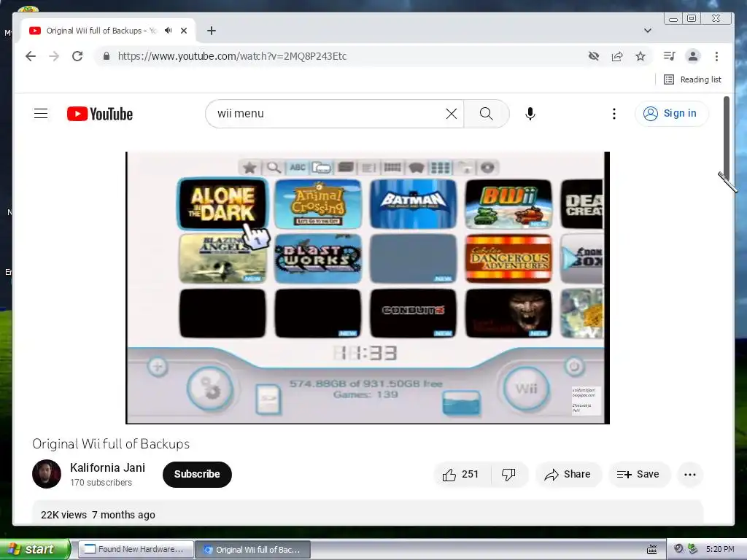Click the SD card icon in video
Image resolution: width=747 pixels, height=560 pixels.
268,399
